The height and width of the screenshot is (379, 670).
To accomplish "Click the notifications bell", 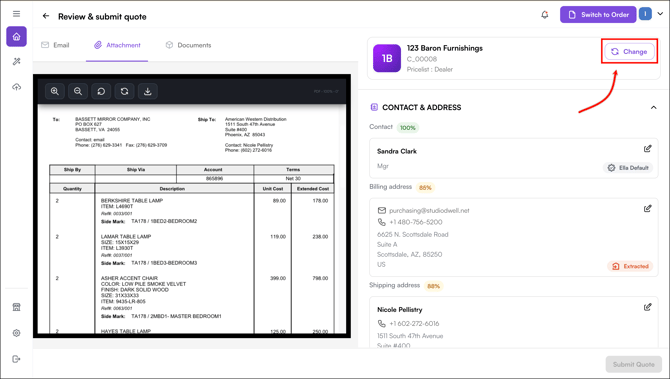I will pos(544,15).
